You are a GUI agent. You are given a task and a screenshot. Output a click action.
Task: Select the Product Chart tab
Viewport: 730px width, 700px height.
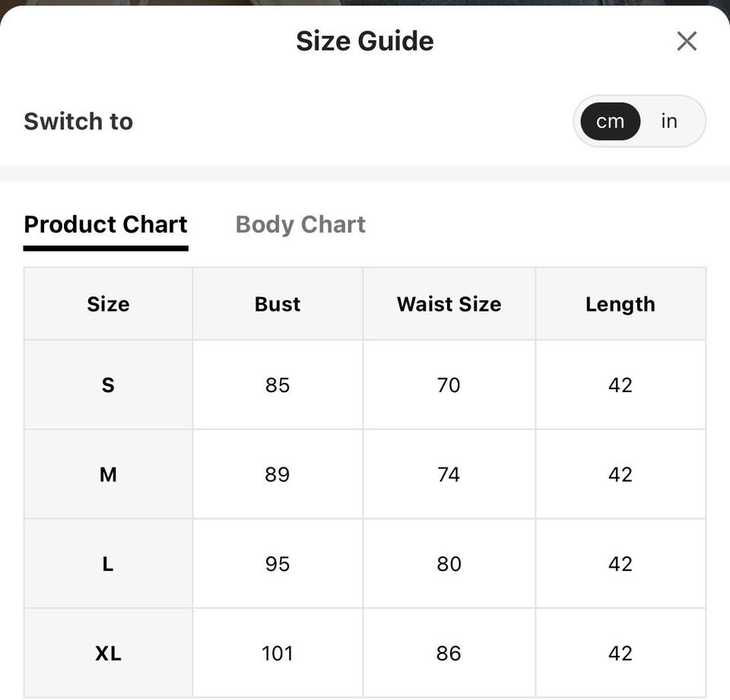click(x=106, y=225)
